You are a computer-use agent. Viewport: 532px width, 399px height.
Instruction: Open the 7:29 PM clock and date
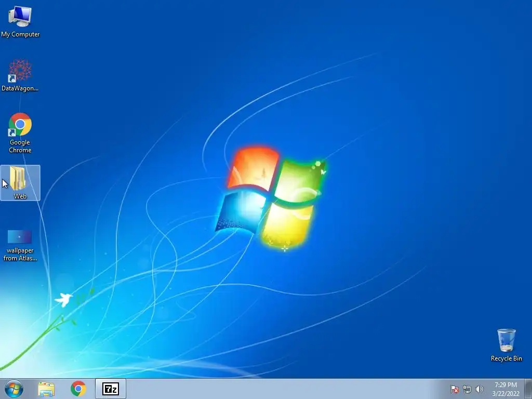click(x=506, y=389)
